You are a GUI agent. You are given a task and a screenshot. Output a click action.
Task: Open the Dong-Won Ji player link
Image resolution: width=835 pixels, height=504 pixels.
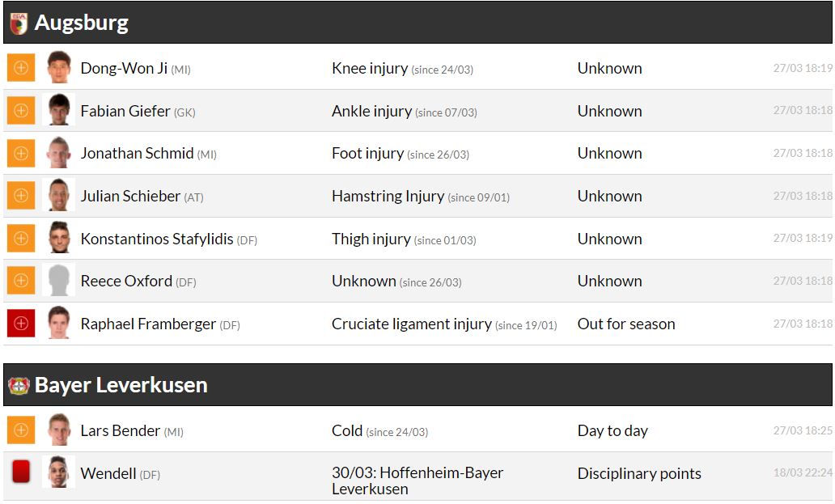pyautogui.click(x=124, y=69)
